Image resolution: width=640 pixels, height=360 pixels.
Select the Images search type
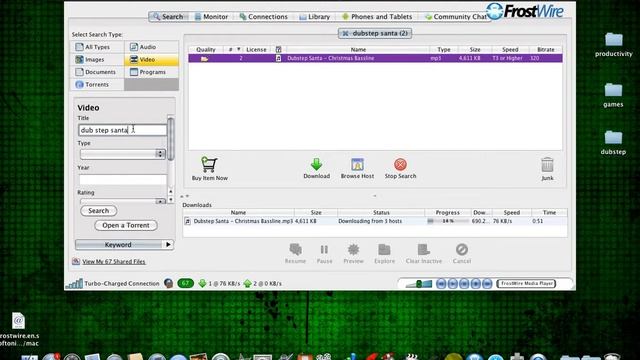tap(98, 60)
